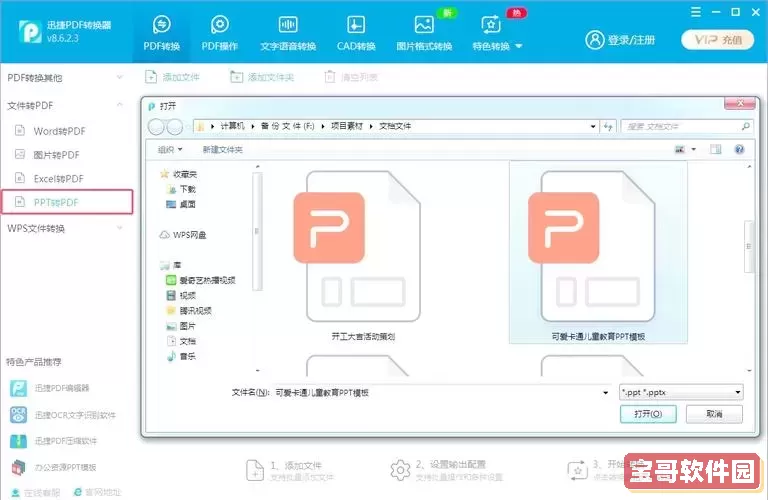Screen dimensions: 768x500
Task: Select 文档 library in the navigation tree
Action: pos(182,341)
